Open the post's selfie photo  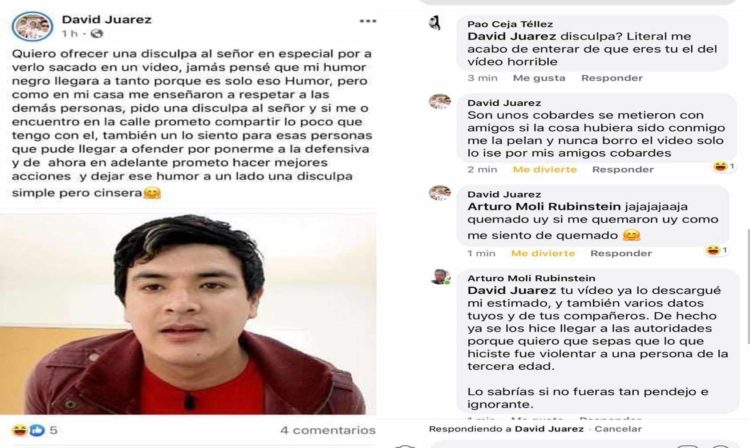188,314
